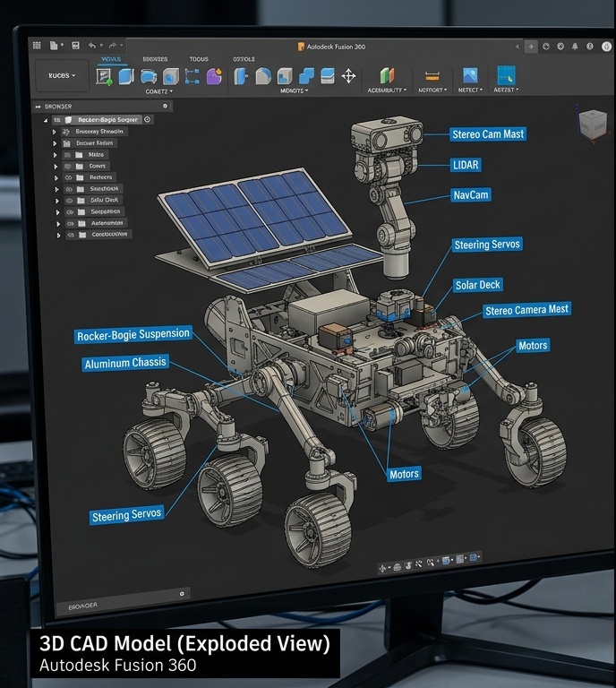Select the Orbit tool in navigation bar
Viewport: 616px width, 688px height.
pos(382,568)
